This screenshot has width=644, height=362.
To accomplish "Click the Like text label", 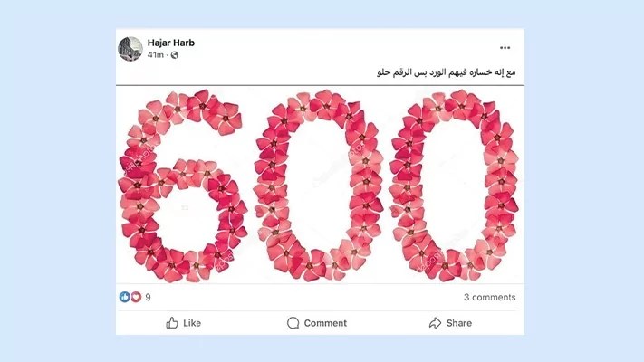I will (192, 323).
